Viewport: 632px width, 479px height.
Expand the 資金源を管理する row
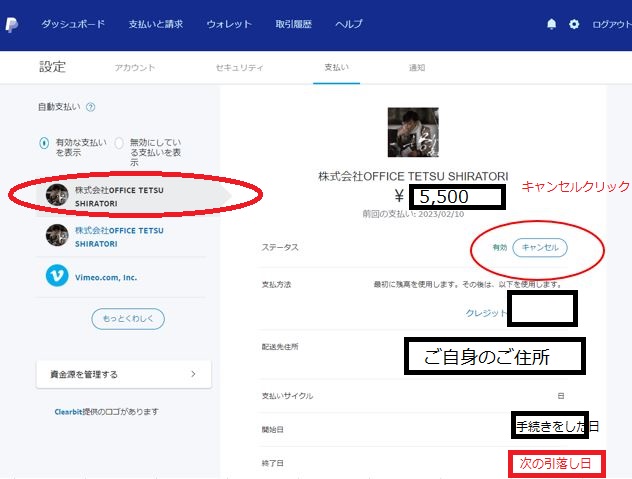point(123,374)
